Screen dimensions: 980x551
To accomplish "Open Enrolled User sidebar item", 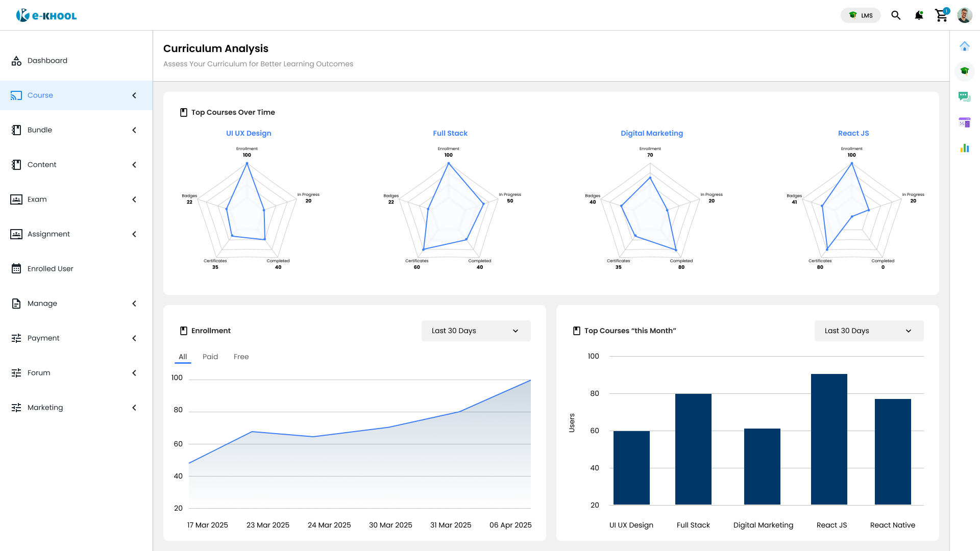I will tap(50, 269).
